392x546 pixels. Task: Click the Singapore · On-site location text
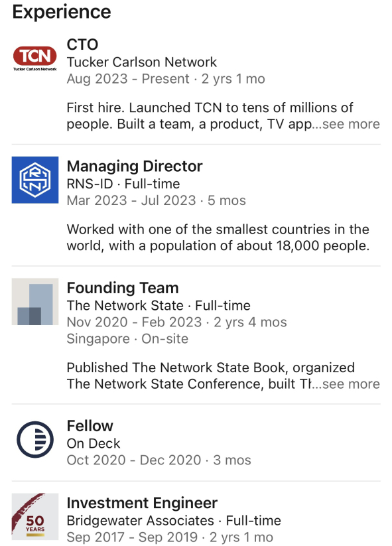pyautogui.click(x=127, y=339)
